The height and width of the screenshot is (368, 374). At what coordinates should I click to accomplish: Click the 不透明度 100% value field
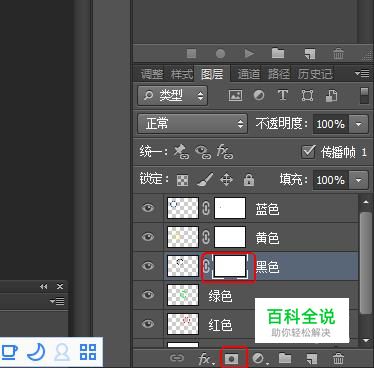pos(331,124)
